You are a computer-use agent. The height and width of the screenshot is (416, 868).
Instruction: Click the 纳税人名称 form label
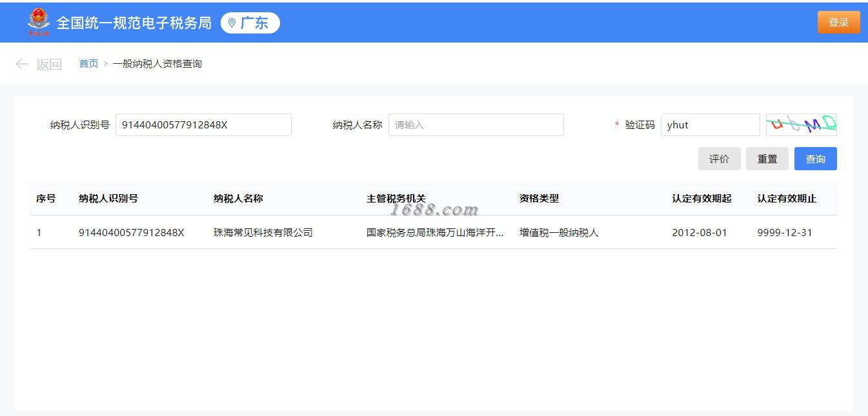[358, 125]
